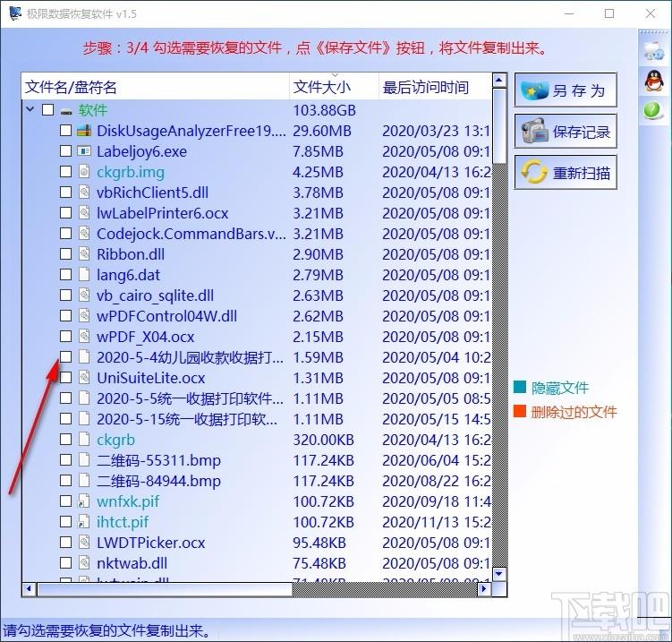
Task: Click the LWDTPicker.ocx file icon
Action: (84, 542)
